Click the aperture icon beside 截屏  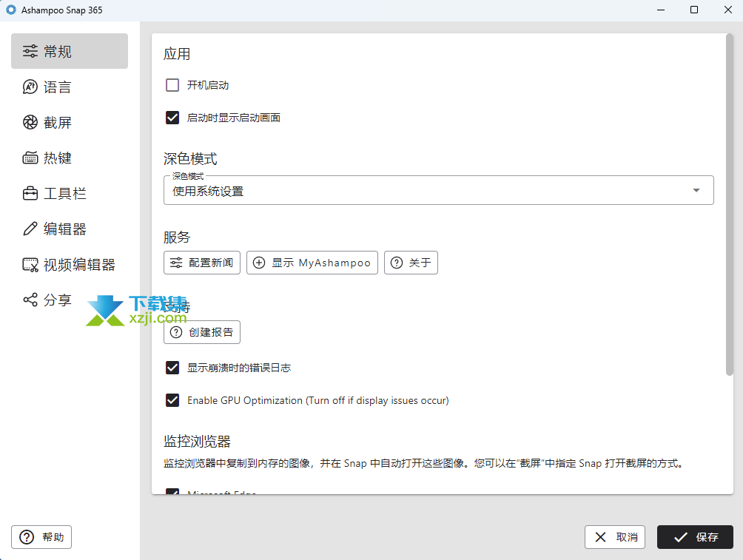tap(30, 122)
